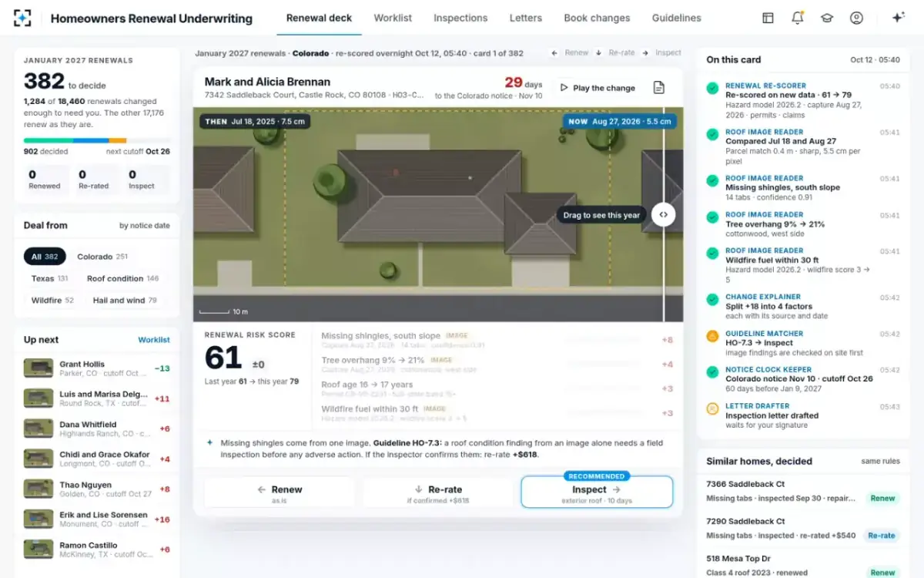This screenshot has height=578, width=924.
Task: Open Thao Nguyen row in Up next
Action: point(97,489)
